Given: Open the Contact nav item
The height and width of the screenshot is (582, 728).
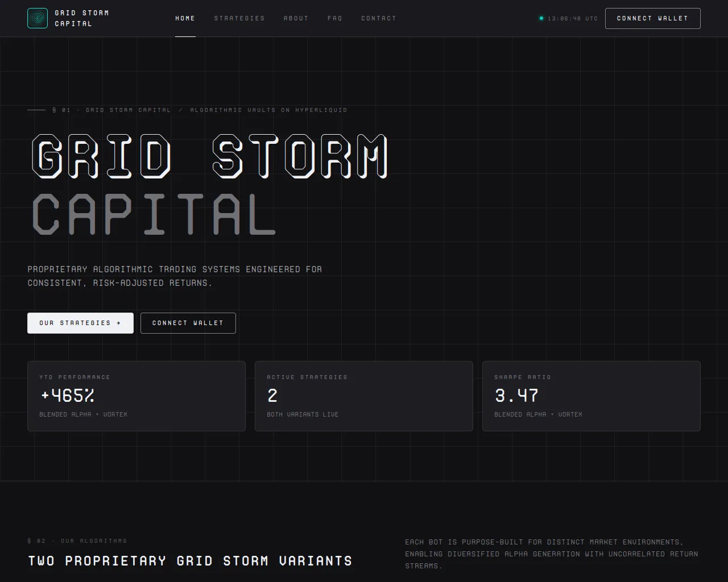Looking at the screenshot, I should coord(379,18).
